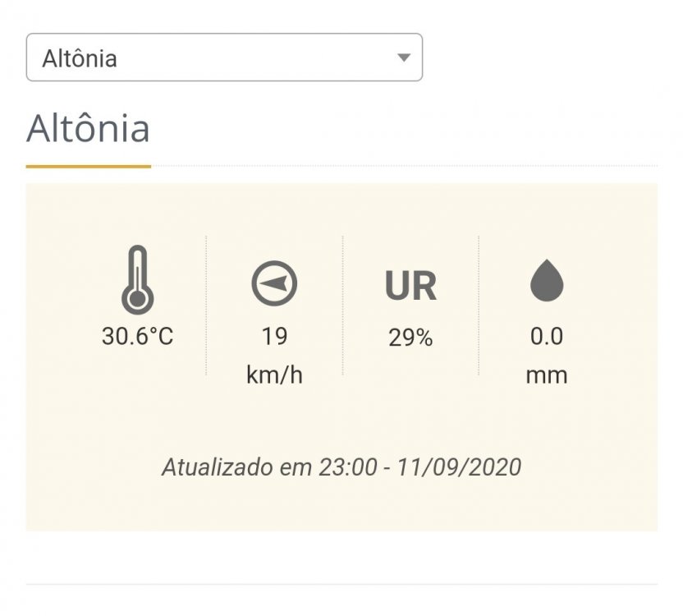Viewport: 683px width, 616px height.
Task: Select the Altônia text in city combo box
Action: tap(80, 58)
